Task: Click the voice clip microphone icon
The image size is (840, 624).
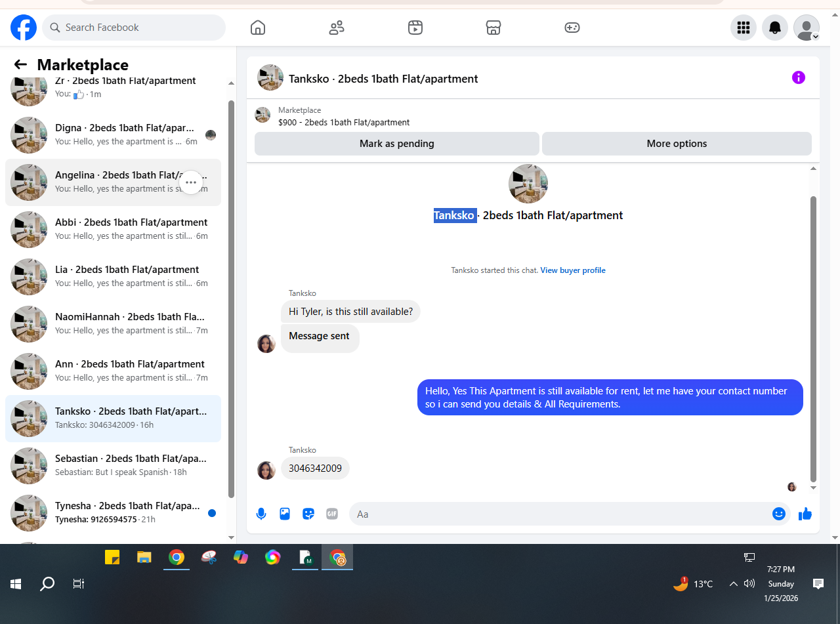Action: (x=261, y=514)
